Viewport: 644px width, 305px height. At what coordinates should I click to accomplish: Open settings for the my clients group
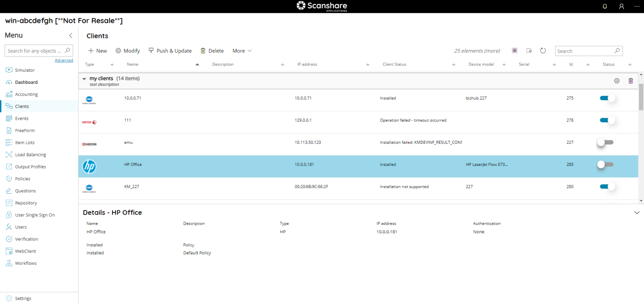click(x=617, y=80)
